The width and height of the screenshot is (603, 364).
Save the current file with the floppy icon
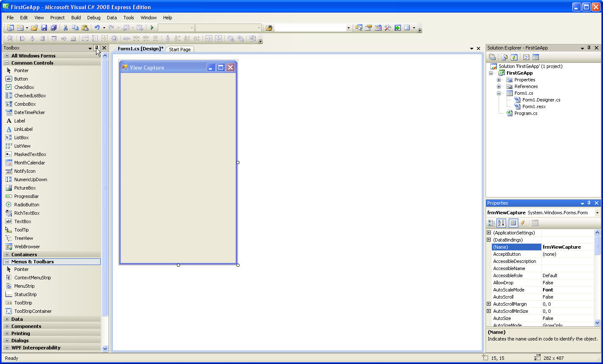44,28
